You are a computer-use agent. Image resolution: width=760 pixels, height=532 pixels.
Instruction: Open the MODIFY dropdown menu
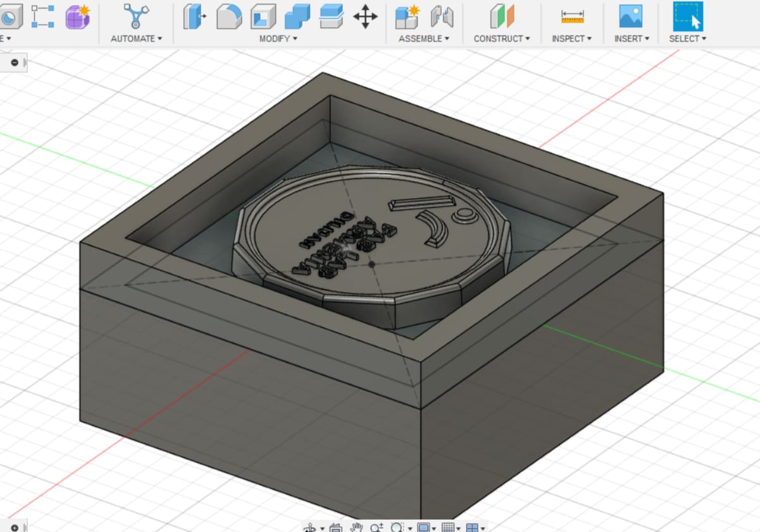(278, 39)
